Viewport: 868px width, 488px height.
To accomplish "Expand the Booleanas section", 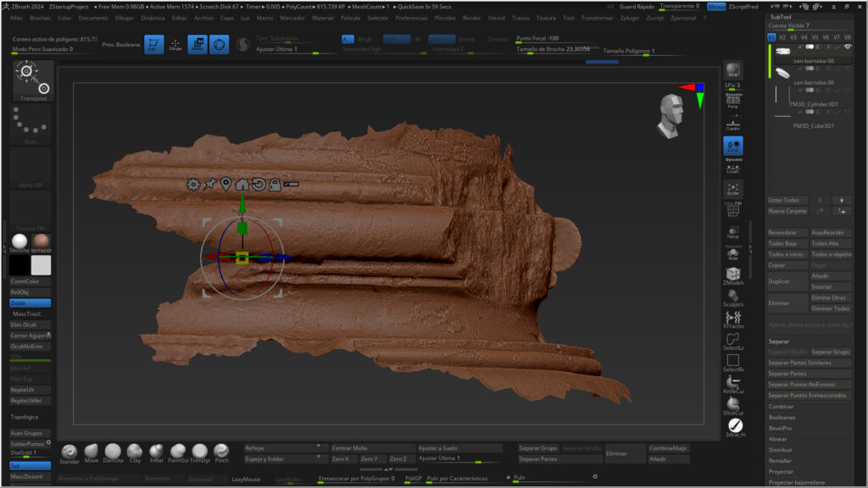I will 782,417.
